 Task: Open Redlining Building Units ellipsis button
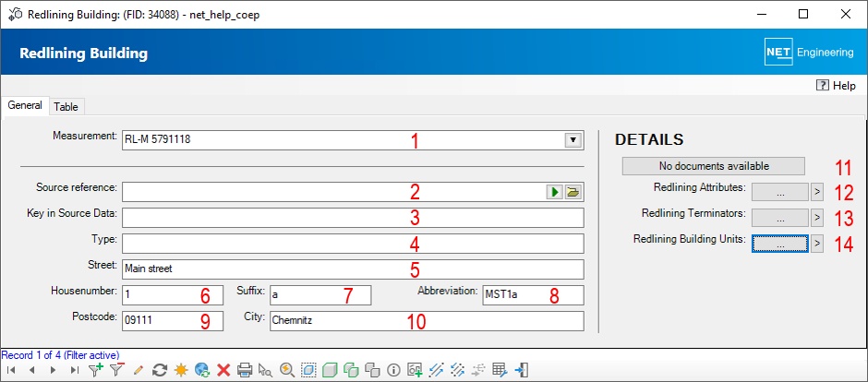pyautogui.click(x=780, y=244)
